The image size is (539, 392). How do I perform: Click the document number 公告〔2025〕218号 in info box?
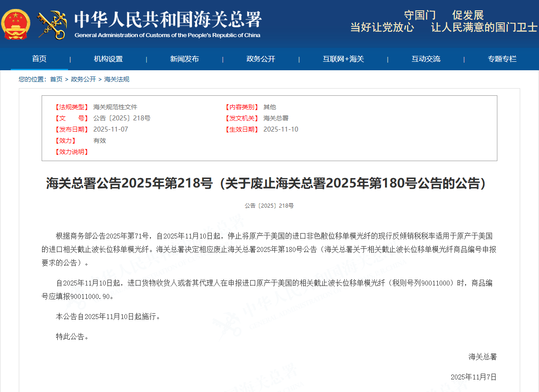122,118
